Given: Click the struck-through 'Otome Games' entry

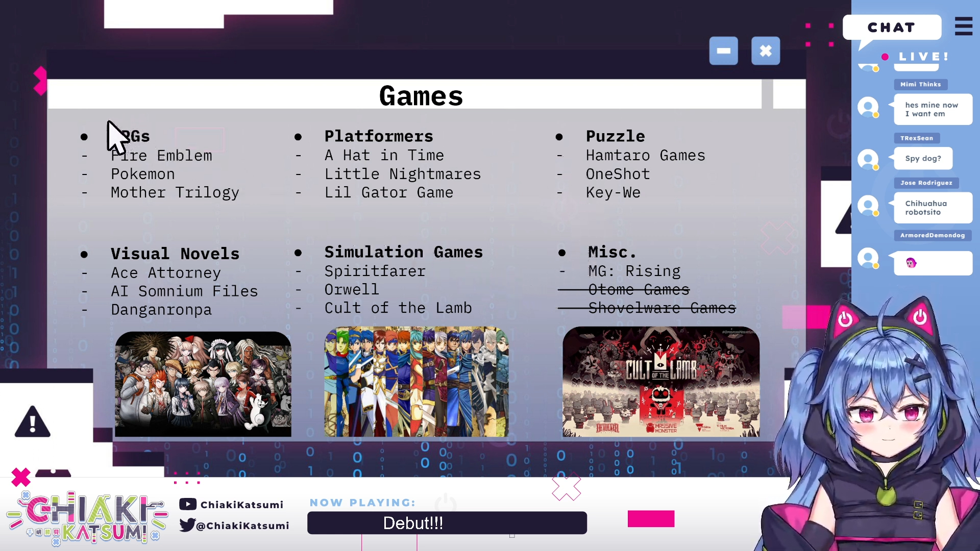Looking at the screenshot, I should (639, 290).
